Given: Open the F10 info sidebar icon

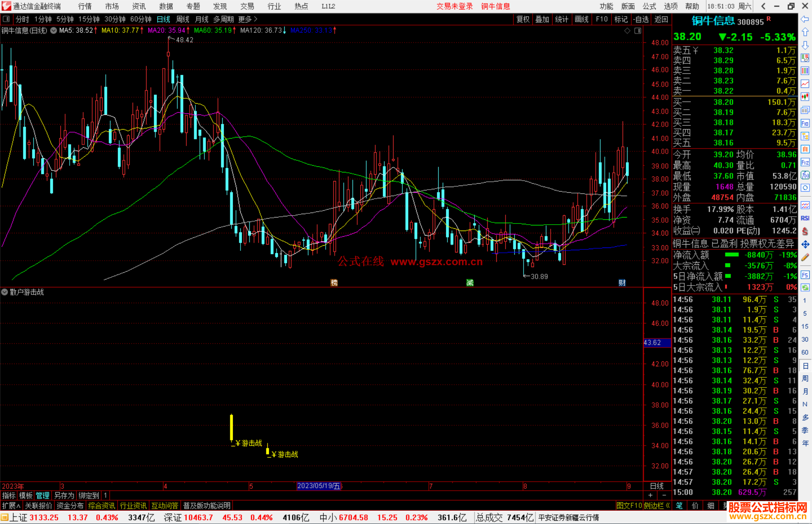Looking at the screenshot, I should tap(805, 124).
